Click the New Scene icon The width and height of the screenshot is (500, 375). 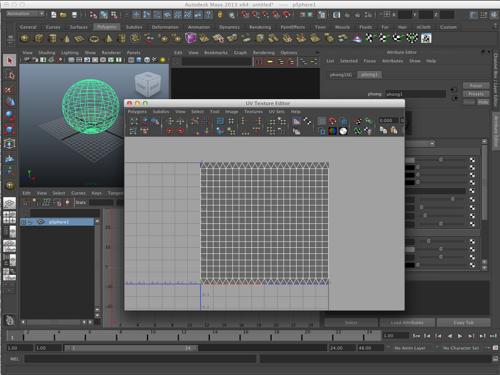click(x=54, y=15)
